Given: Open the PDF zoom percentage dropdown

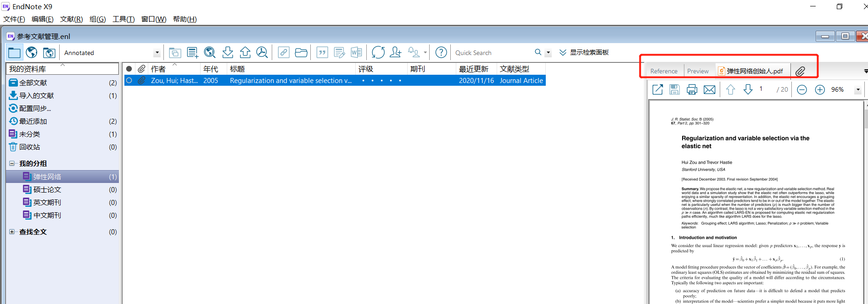Looking at the screenshot, I should [858, 90].
